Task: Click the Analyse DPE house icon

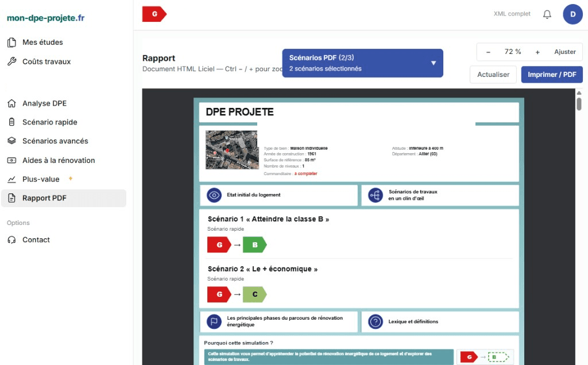Action: pyautogui.click(x=11, y=103)
